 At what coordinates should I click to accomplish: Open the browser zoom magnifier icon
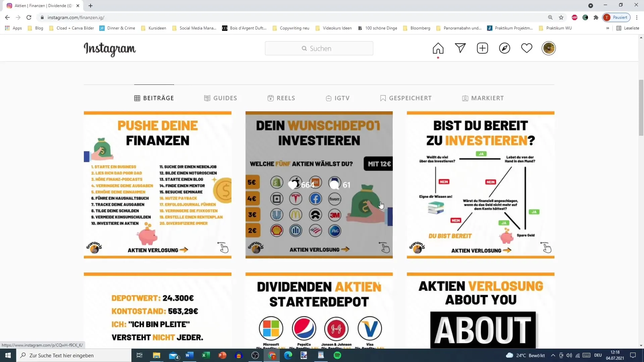pyautogui.click(x=550, y=17)
